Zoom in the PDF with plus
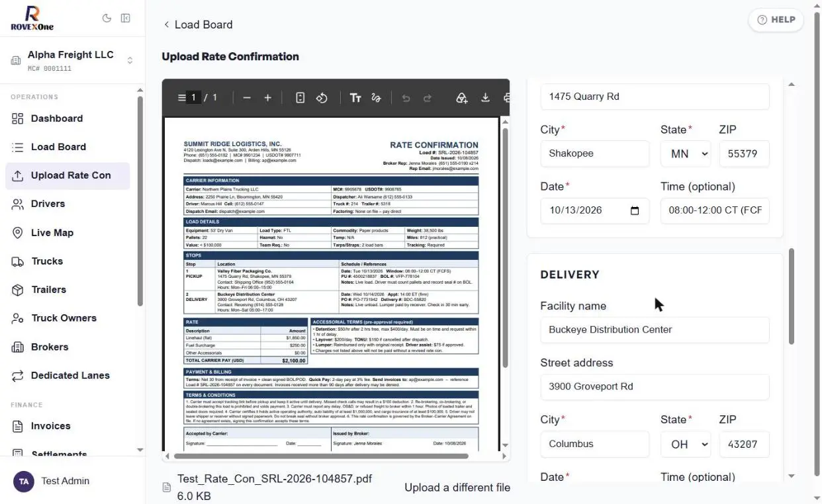 coord(268,97)
